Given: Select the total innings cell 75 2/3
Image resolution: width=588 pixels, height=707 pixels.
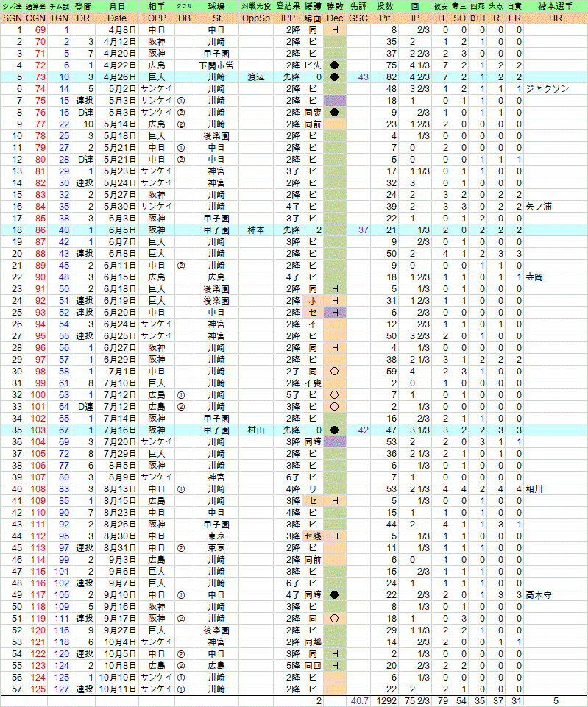Looking at the screenshot, I should 417,701.
